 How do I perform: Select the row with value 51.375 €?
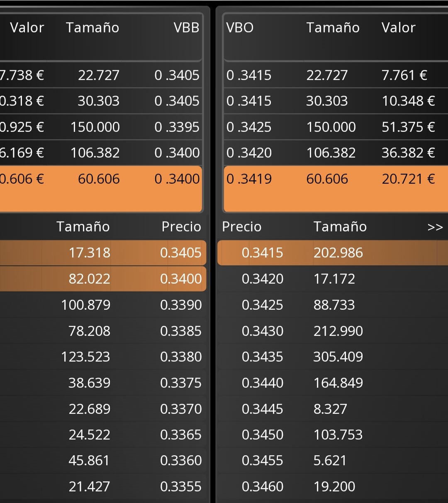[x=336, y=127]
